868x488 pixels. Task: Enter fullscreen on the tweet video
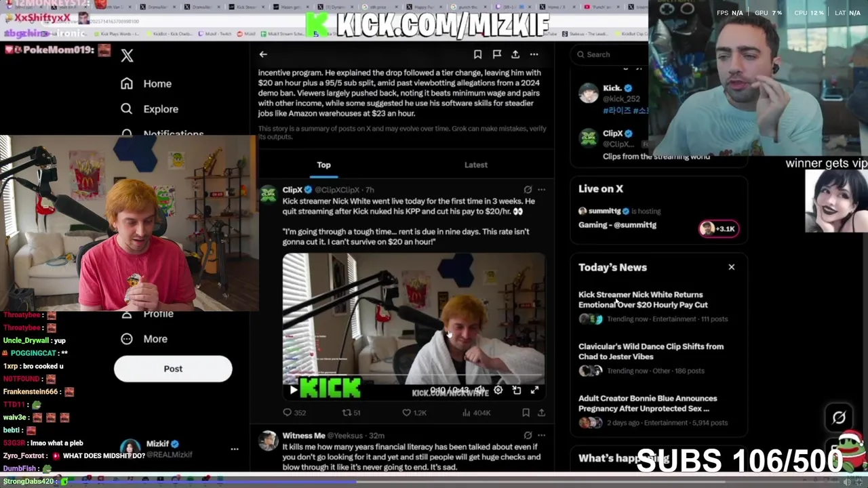point(534,390)
